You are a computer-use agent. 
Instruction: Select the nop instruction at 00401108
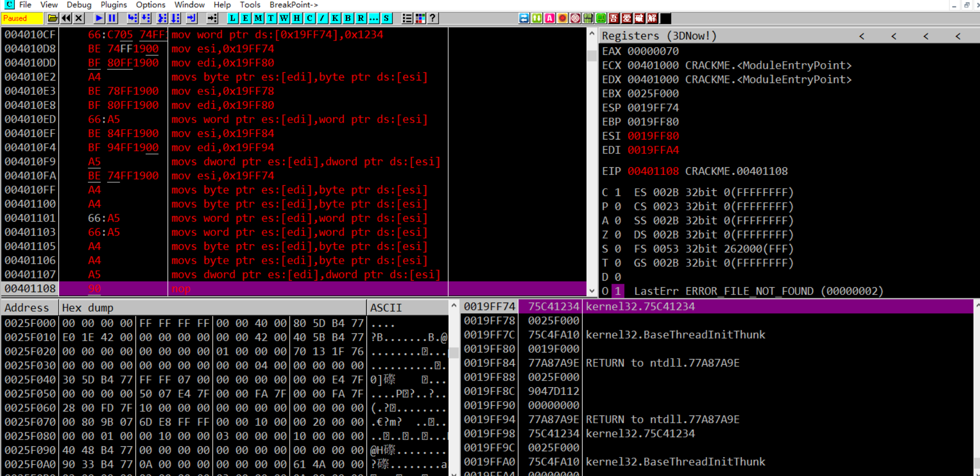(x=294, y=289)
